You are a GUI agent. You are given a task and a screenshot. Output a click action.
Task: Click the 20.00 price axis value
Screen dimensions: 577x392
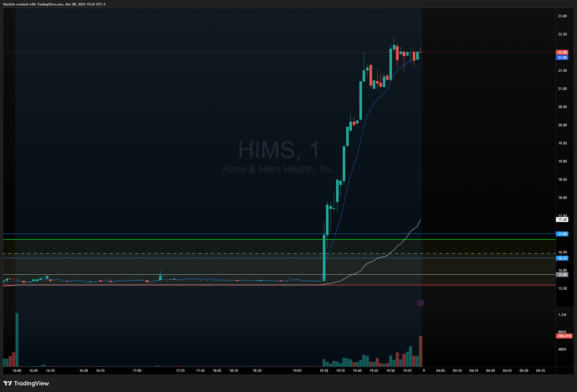pos(562,125)
